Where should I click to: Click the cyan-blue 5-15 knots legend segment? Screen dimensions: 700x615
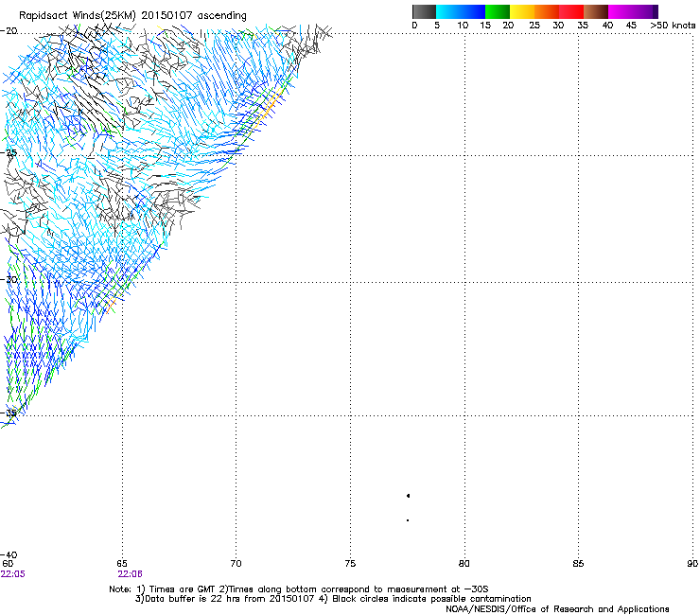[x=461, y=11]
